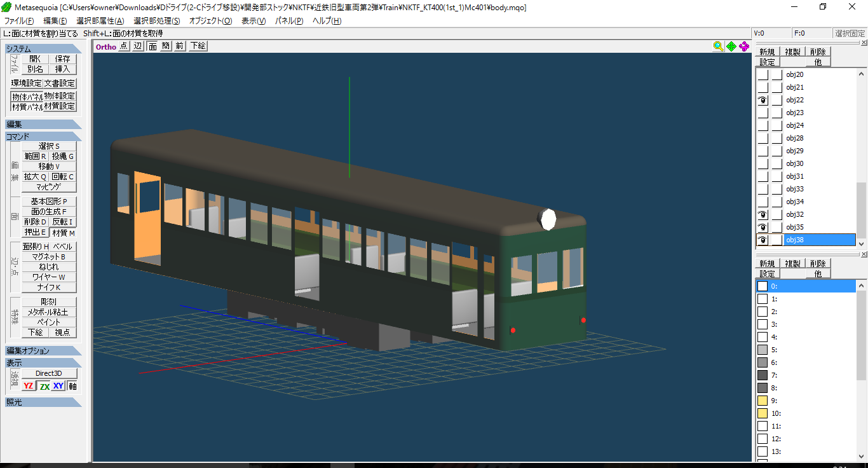
Task: Click the object panel 新規 button
Action: point(767,52)
